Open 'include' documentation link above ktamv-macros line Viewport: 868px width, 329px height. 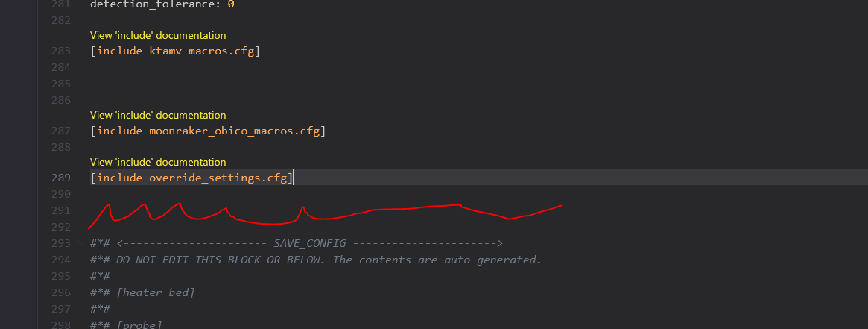coord(157,35)
